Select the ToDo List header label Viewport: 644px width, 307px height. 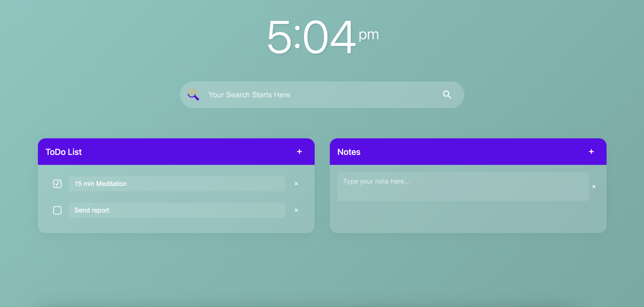63,152
